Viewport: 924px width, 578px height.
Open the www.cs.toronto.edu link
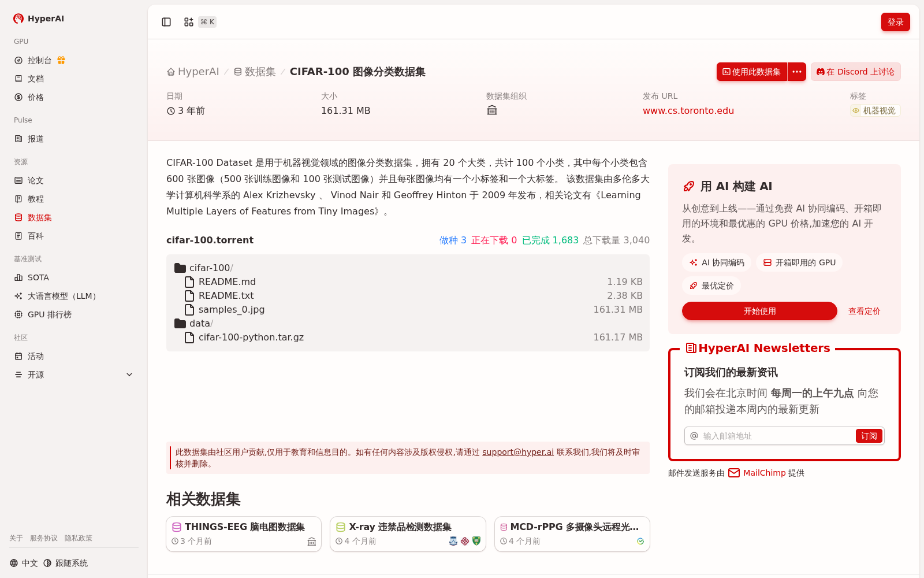(x=688, y=110)
